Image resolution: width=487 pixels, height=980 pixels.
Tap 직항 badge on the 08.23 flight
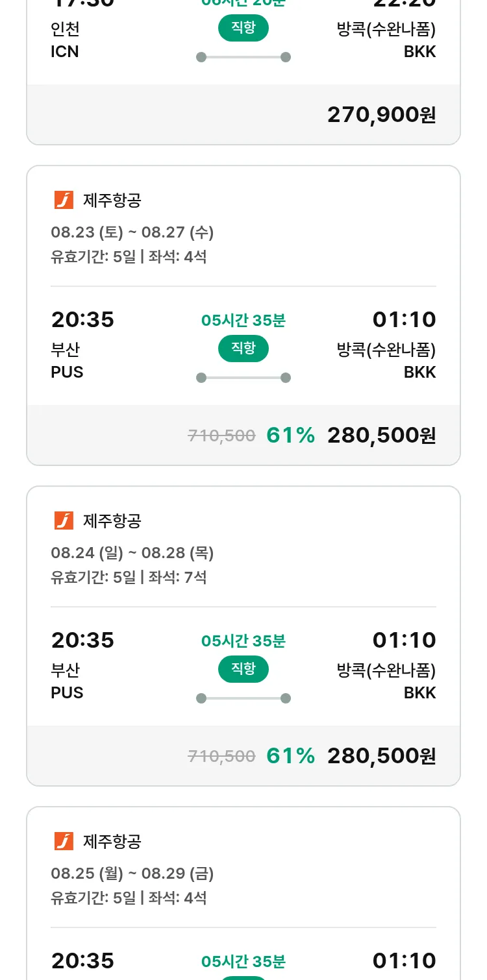tap(243, 349)
